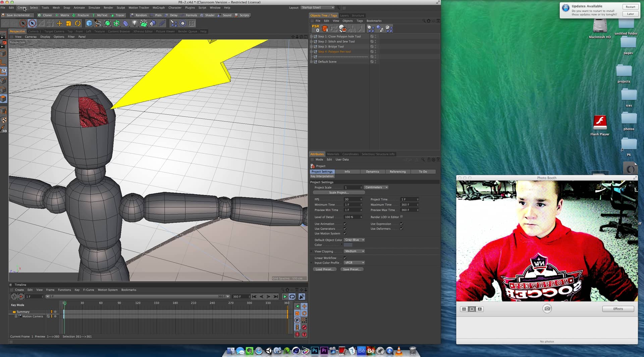Toggle the timeline loop playback icon
This screenshot has height=357, width=644.
coord(292,297)
